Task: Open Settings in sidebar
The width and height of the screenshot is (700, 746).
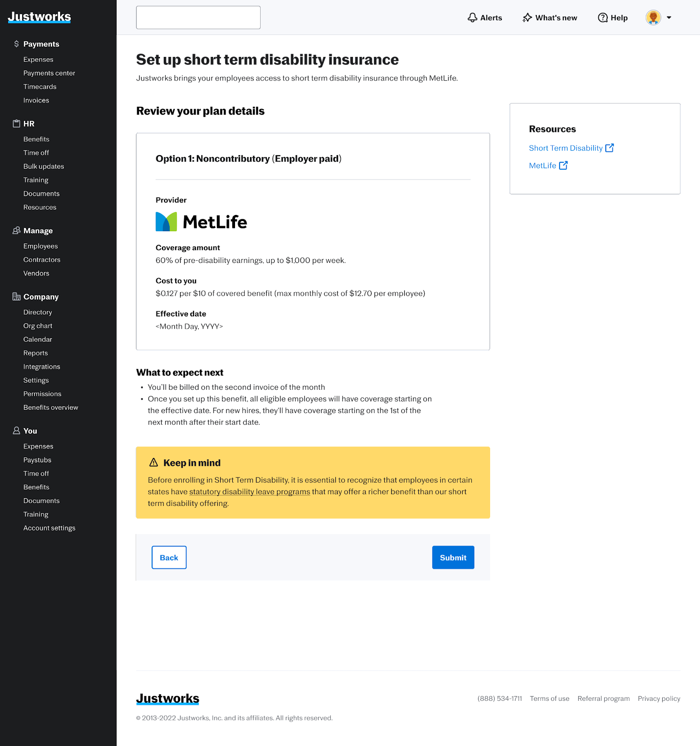Action: [x=36, y=380]
